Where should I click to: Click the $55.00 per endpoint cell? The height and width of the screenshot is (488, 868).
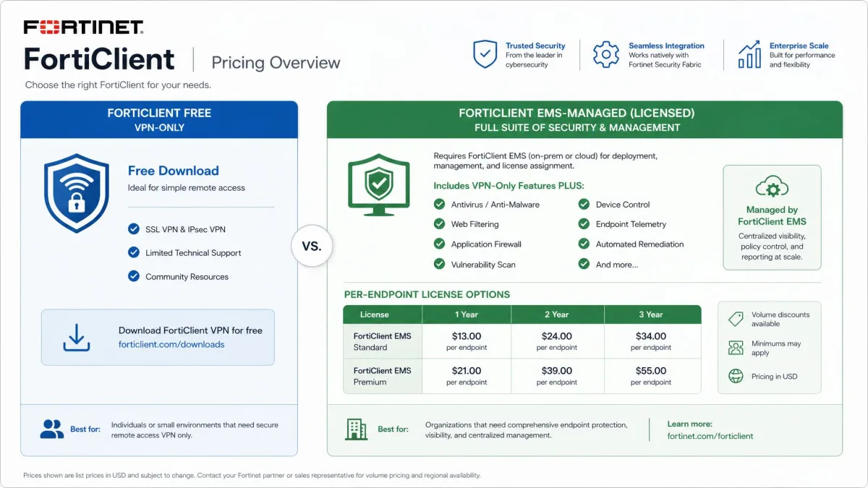coord(652,376)
